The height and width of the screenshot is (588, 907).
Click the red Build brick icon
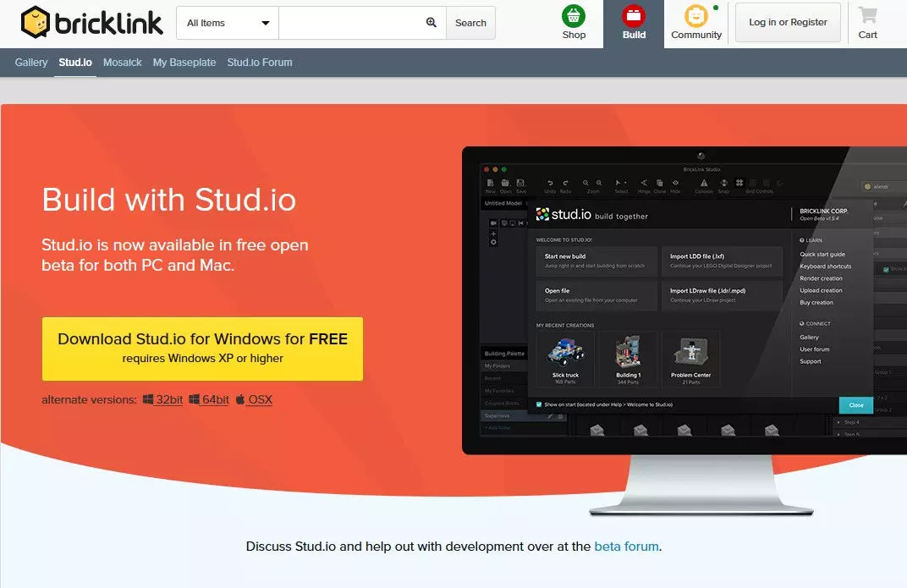(633, 16)
